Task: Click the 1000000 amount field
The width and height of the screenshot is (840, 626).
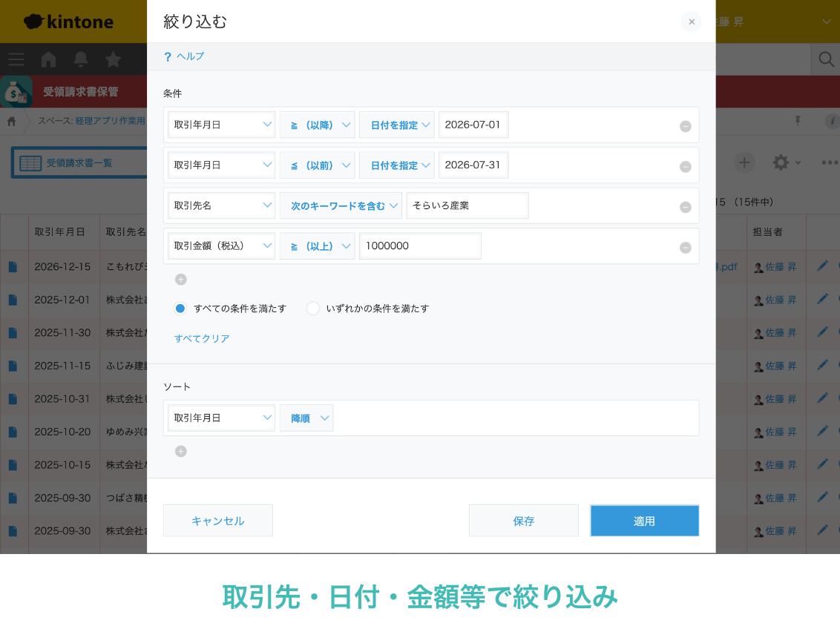Action: (420, 246)
